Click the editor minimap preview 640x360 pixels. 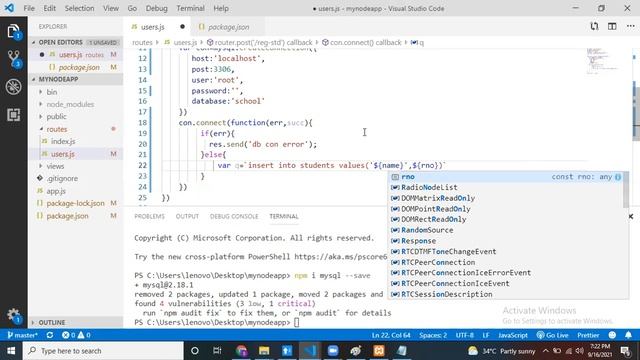pos(602,61)
